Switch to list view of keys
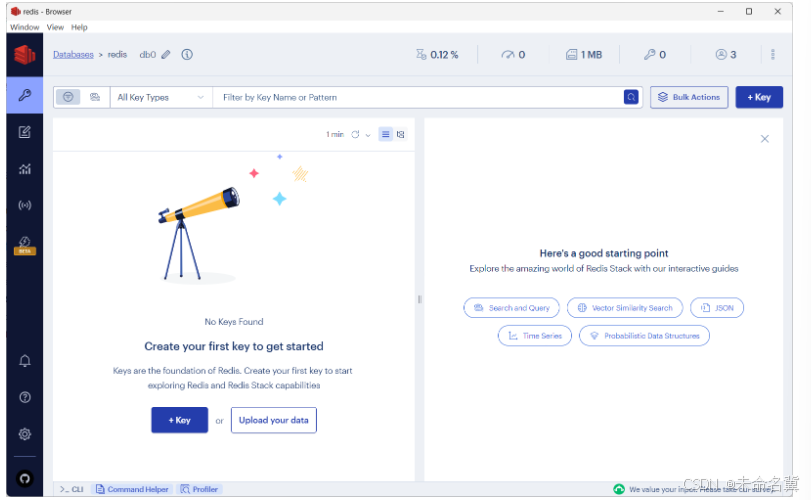811x500 pixels. click(x=385, y=134)
